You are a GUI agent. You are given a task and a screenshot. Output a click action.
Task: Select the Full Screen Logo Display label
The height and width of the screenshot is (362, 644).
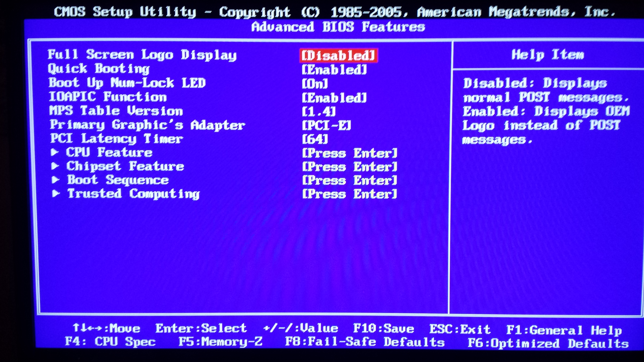pos(142,55)
